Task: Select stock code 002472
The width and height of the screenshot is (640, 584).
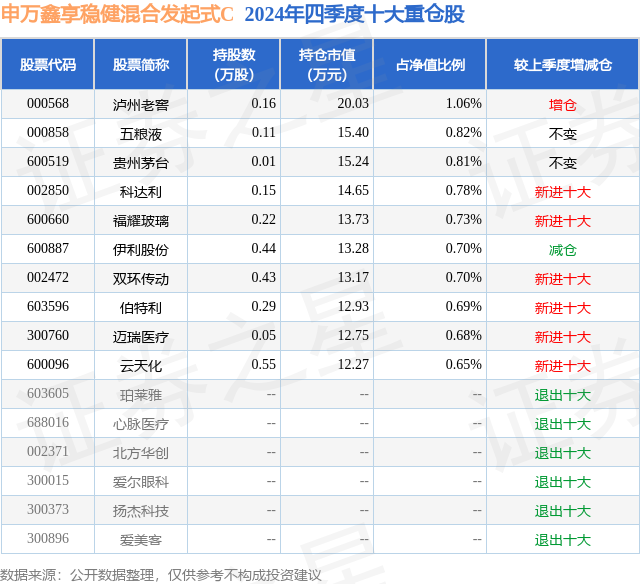Action: click(48, 278)
